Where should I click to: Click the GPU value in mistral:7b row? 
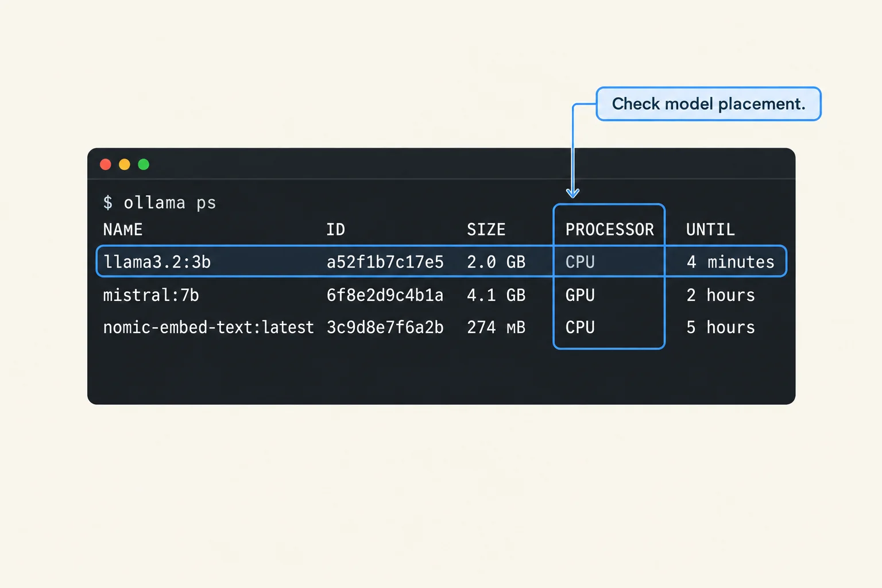click(x=580, y=295)
